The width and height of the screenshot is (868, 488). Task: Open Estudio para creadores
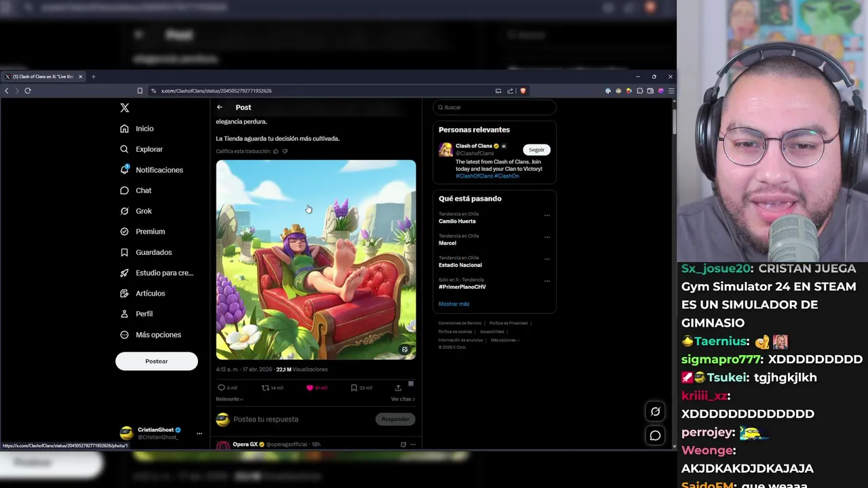tap(157, 272)
